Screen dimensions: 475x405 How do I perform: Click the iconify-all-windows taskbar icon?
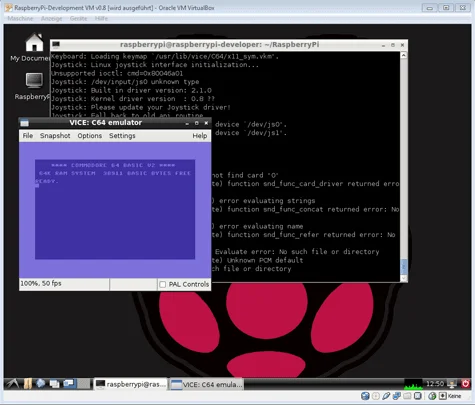coord(54,384)
